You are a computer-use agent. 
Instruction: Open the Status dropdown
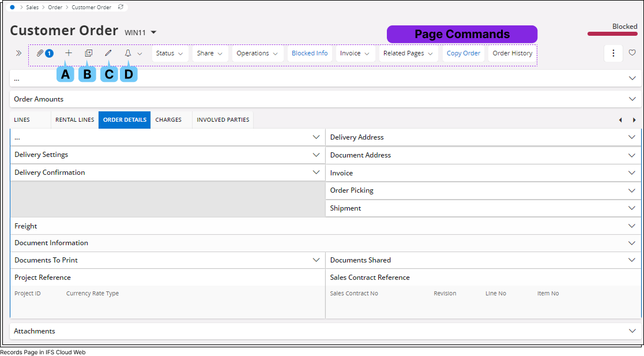point(170,53)
